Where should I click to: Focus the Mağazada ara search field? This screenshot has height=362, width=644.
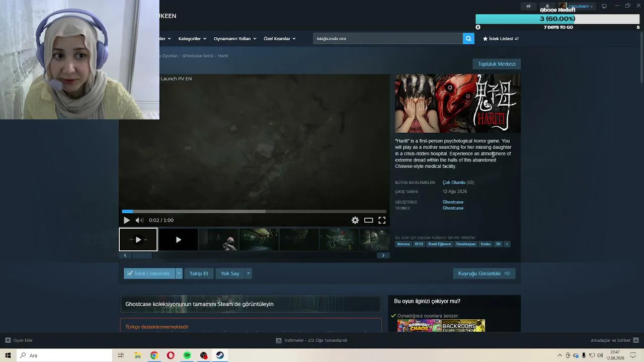pyautogui.click(x=388, y=39)
